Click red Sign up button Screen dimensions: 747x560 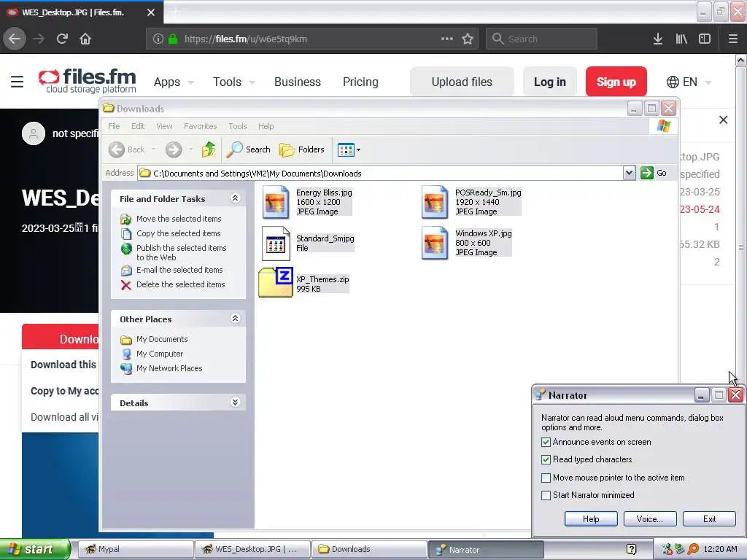tap(616, 82)
